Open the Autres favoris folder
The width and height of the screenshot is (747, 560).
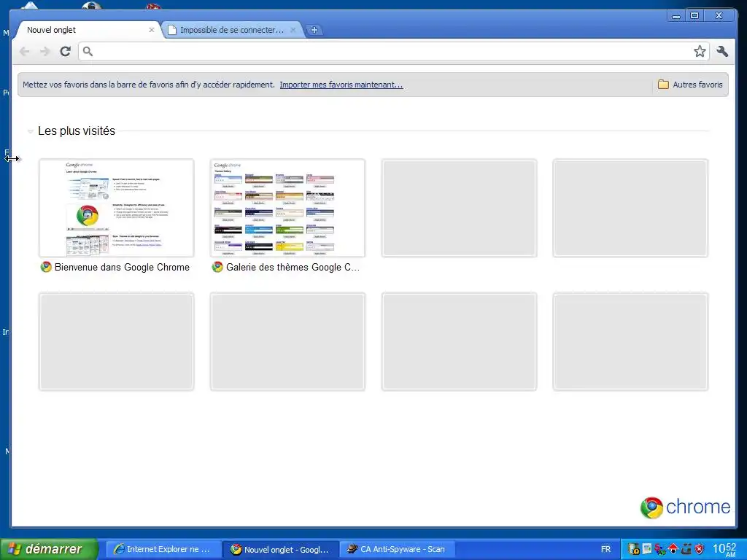click(690, 85)
